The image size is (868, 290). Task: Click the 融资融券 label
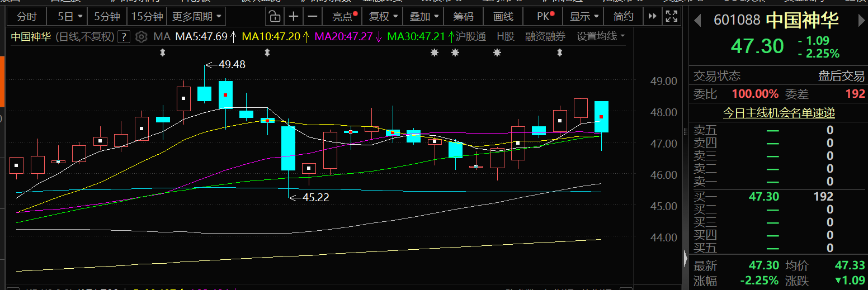[545, 37]
